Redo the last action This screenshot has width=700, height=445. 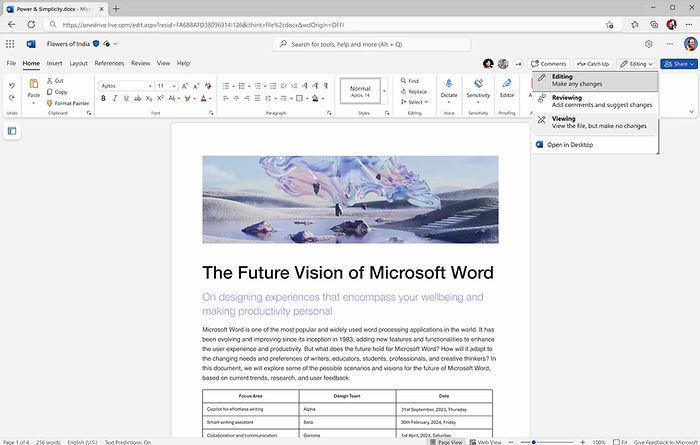(12, 97)
